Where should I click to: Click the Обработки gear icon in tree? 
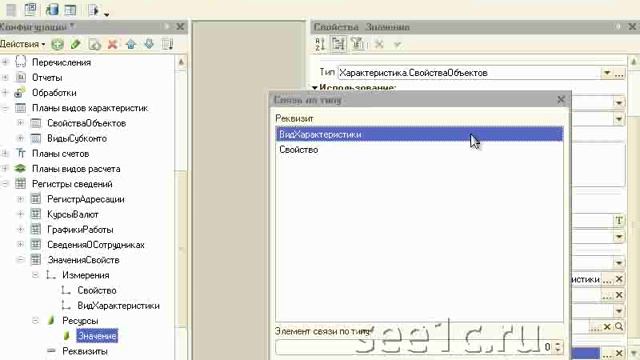click(20, 93)
